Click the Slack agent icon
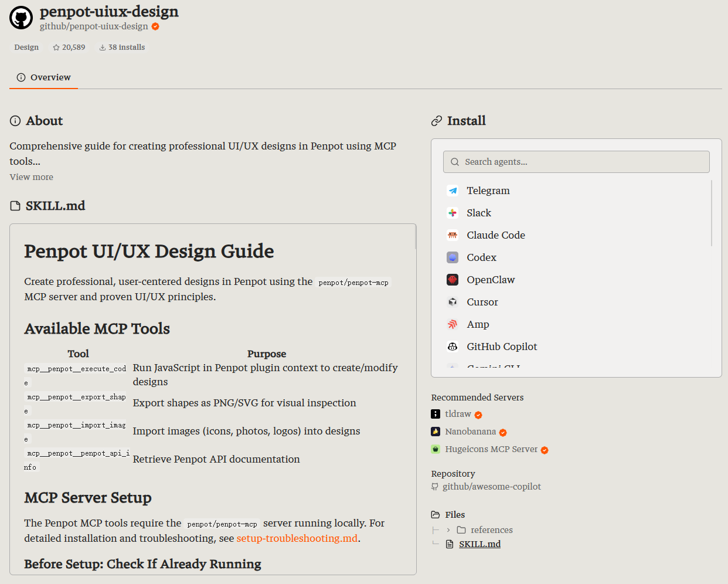Screen dimensions: 728x584 coord(453,213)
